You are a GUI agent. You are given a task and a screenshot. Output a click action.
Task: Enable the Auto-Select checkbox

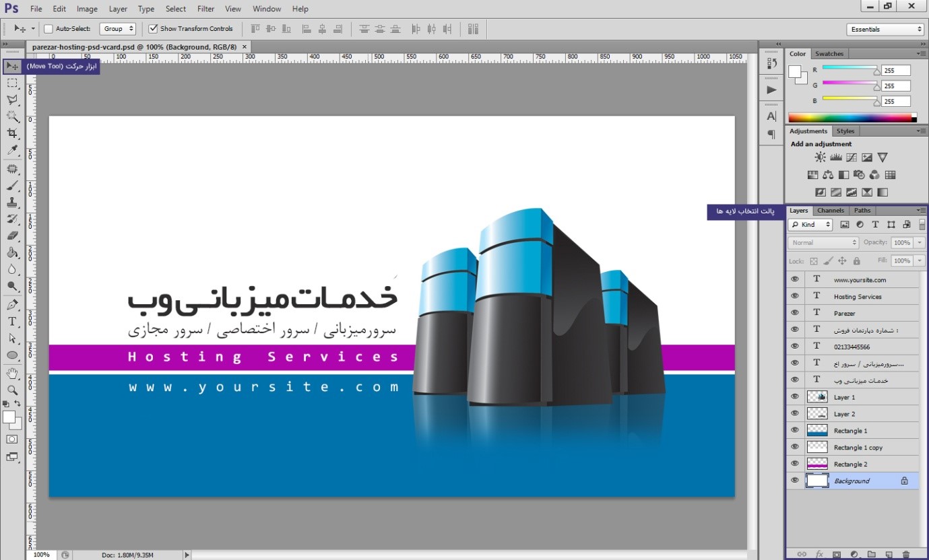(x=48, y=28)
